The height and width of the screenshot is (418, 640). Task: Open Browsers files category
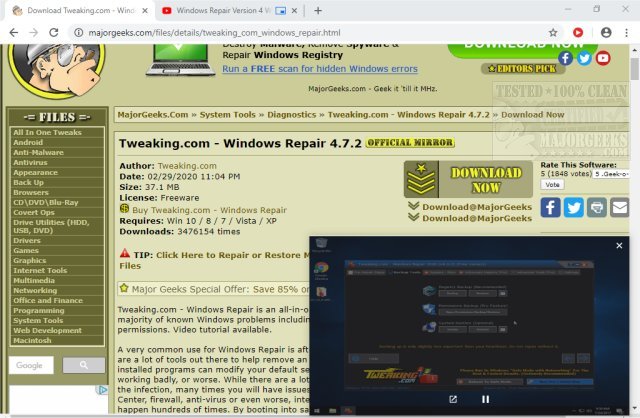tap(31, 192)
